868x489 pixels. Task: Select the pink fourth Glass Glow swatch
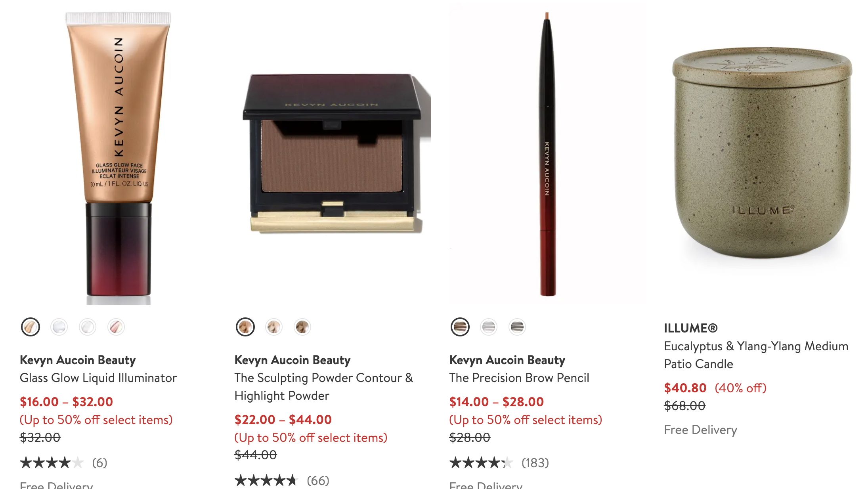[x=116, y=327]
